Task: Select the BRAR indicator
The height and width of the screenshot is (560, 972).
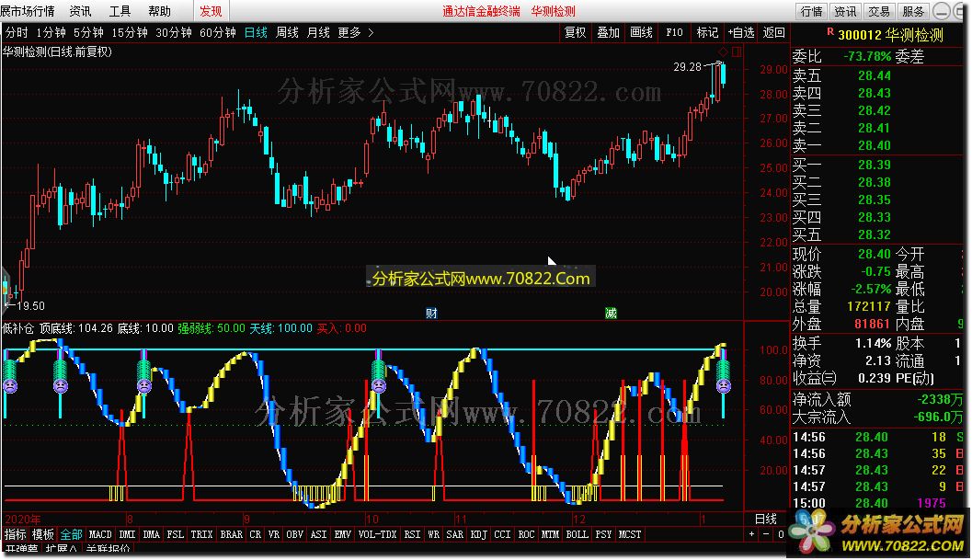Action: pos(231,534)
